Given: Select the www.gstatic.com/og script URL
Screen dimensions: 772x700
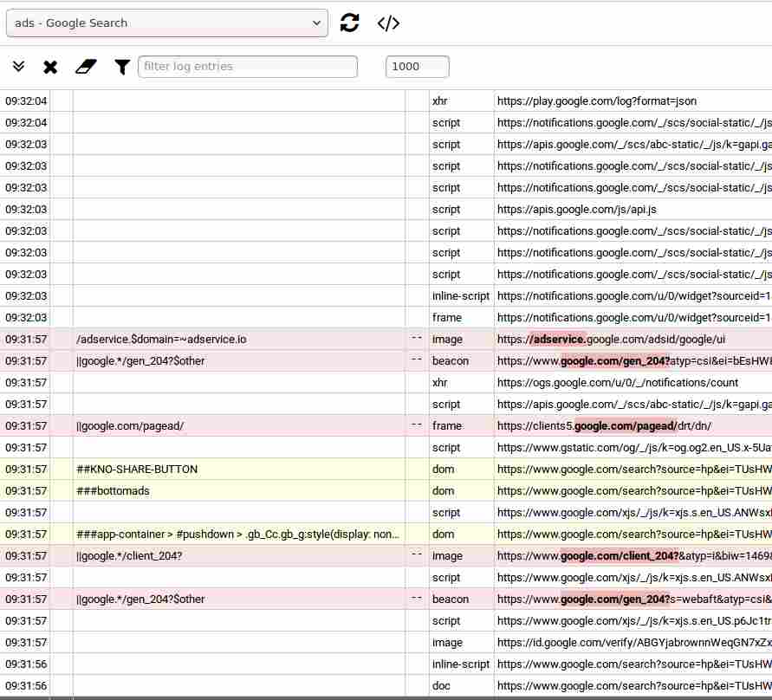Looking at the screenshot, I should [634, 448].
